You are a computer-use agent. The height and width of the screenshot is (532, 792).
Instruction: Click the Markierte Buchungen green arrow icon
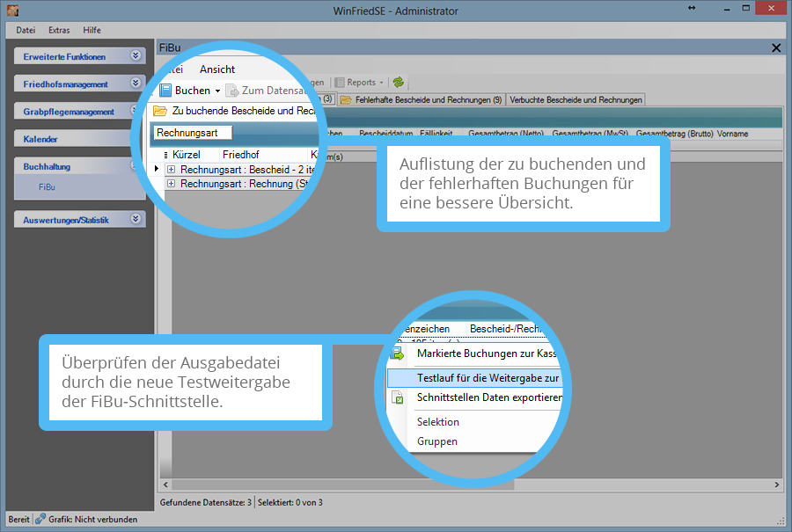[399, 353]
